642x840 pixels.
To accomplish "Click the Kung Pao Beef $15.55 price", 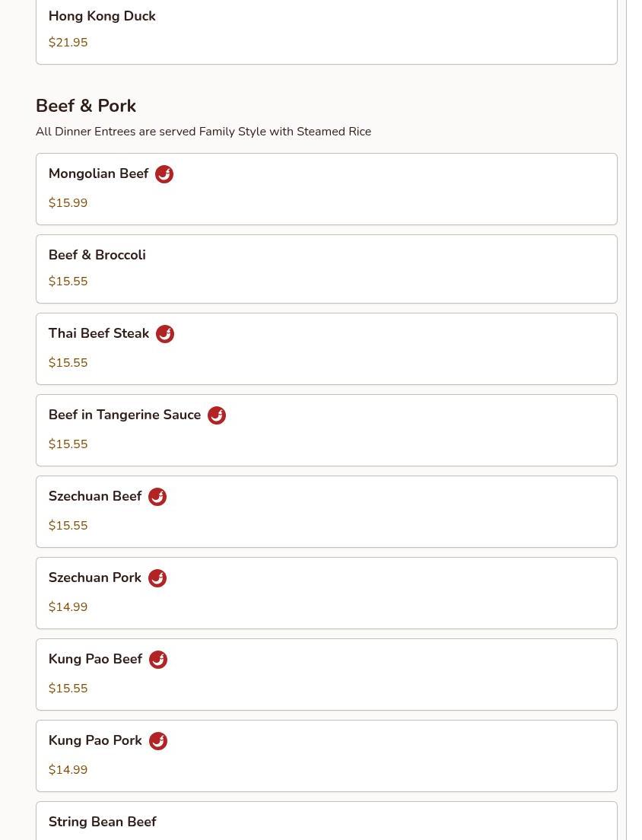I will pyautogui.click(x=68, y=689).
